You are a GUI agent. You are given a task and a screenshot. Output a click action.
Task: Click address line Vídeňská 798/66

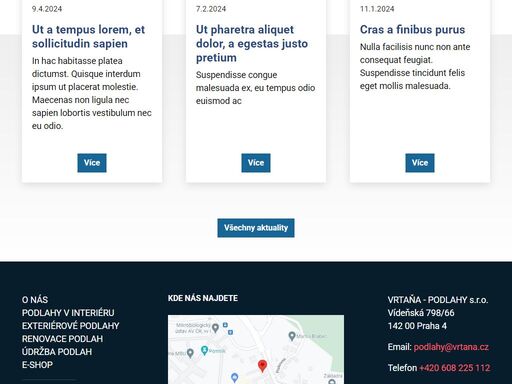421,313
